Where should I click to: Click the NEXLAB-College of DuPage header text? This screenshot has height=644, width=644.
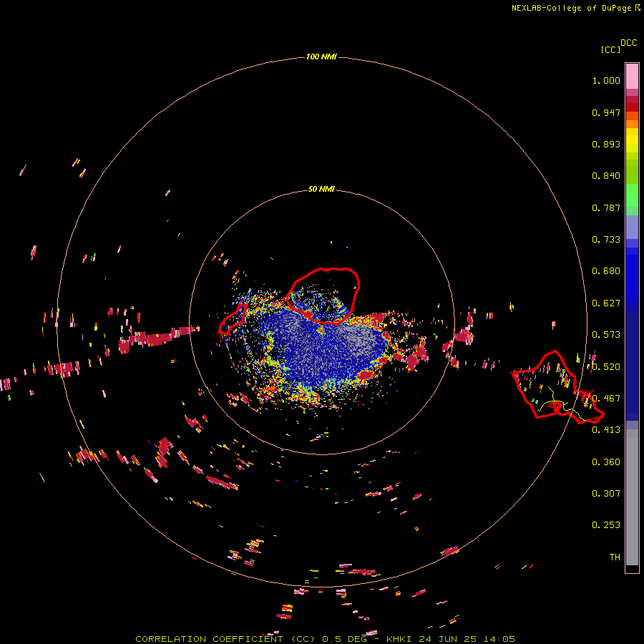click(x=575, y=8)
